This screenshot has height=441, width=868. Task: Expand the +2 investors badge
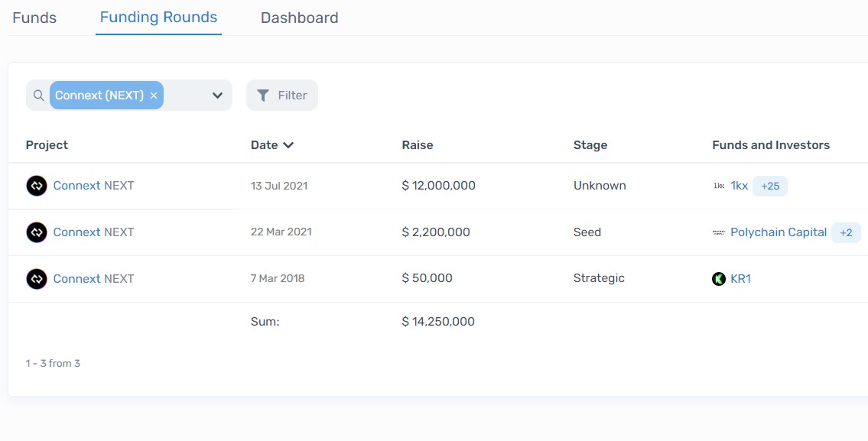(x=846, y=232)
